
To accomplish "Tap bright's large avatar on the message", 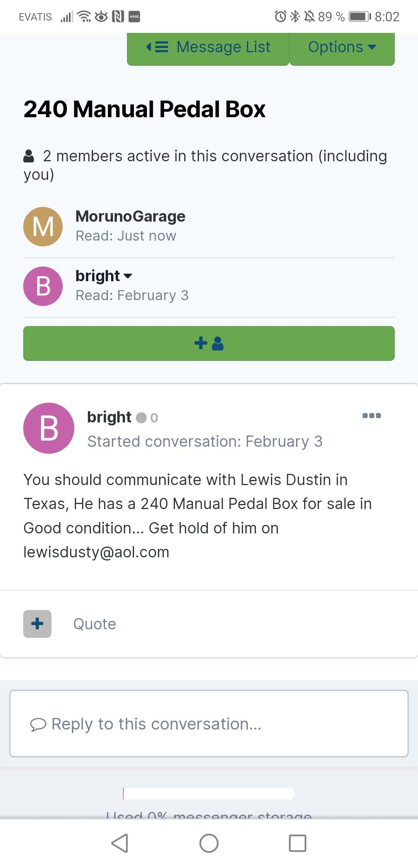I will 49,428.
